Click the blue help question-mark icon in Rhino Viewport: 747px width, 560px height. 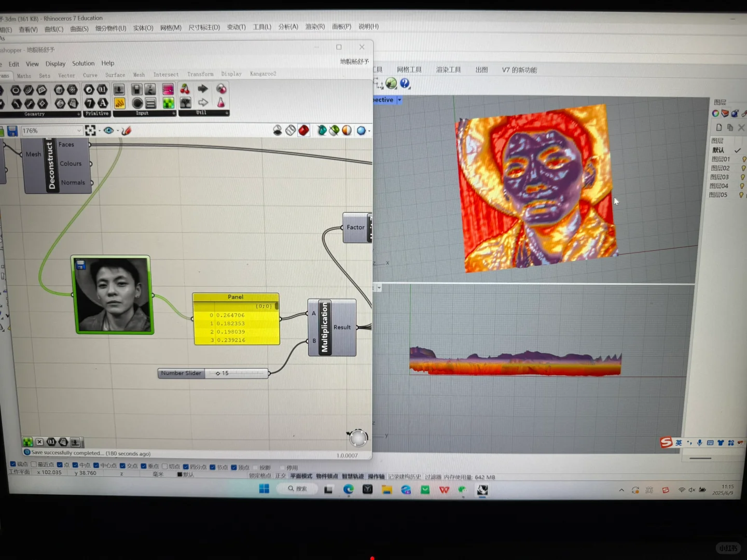pos(405,83)
